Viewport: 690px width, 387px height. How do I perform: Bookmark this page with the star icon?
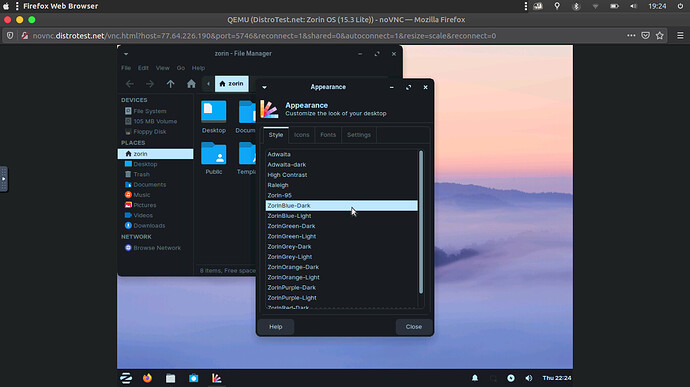(x=660, y=36)
